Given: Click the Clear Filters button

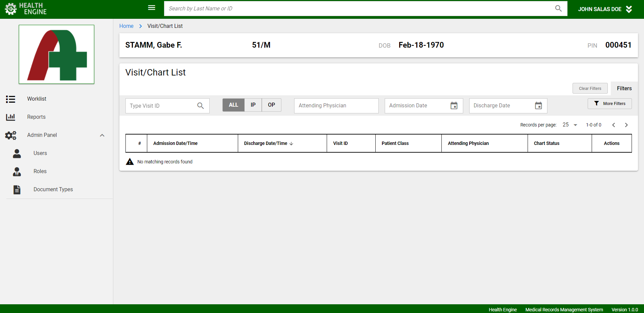Looking at the screenshot, I should [x=590, y=88].
